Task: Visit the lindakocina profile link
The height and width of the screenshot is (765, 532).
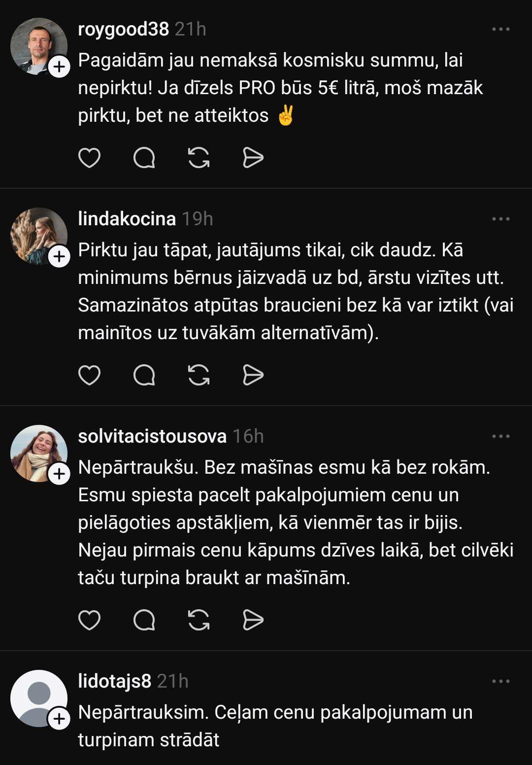Action: click(127, 219)
